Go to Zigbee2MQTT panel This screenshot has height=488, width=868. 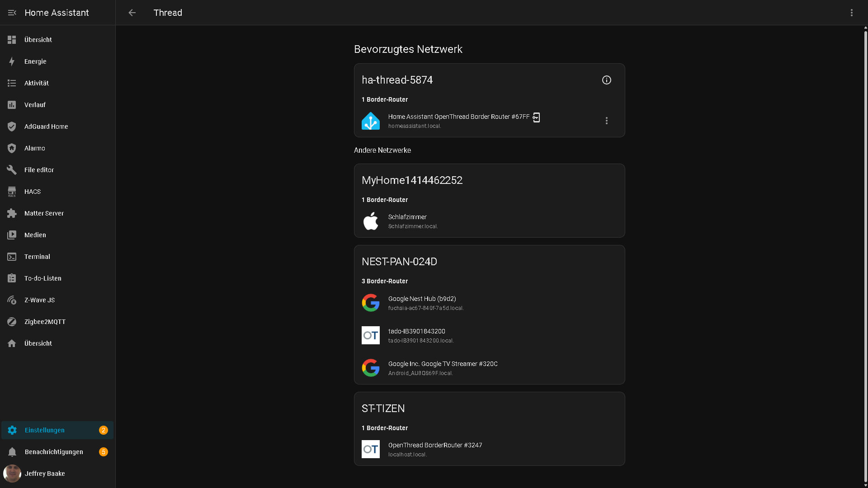coord(45,322)
